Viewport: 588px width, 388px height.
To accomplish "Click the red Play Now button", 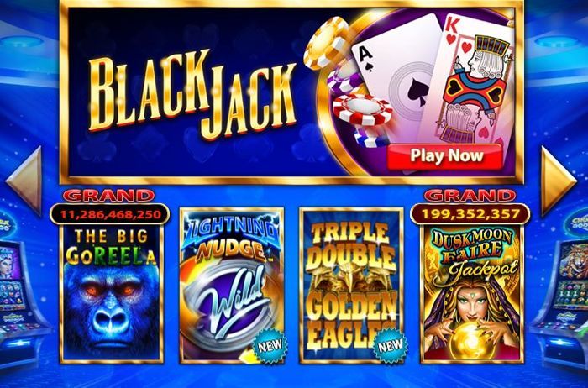I will 445,156.
